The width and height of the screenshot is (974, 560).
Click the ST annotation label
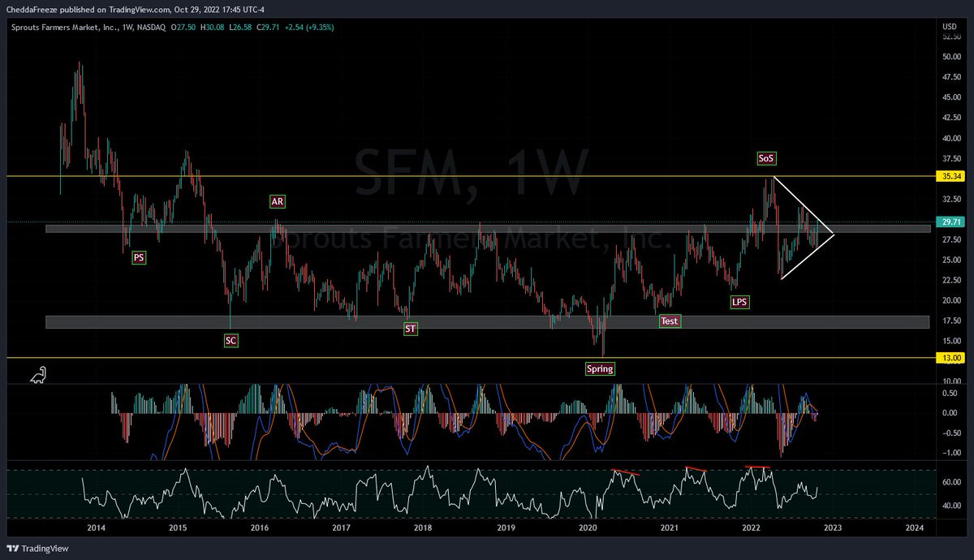(409, 329)
